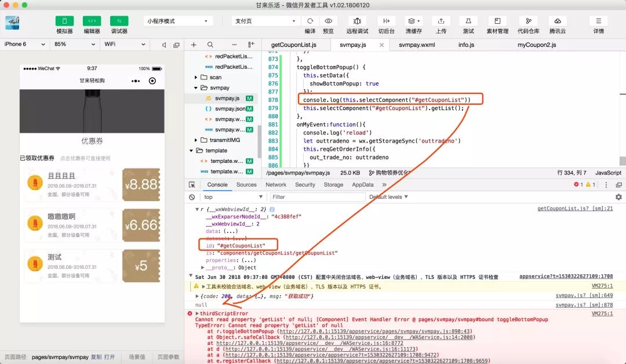This screenshot has height=364, width=626.
Task: Click the detach simulator window icon
Action: (176, 45)
